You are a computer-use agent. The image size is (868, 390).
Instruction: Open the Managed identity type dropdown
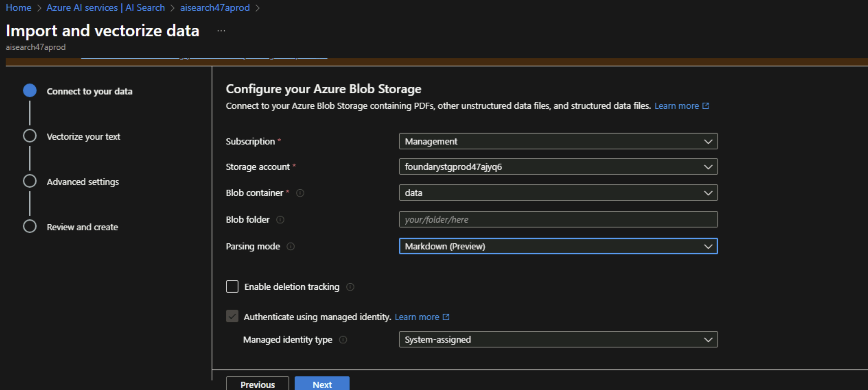pos(558,340)
